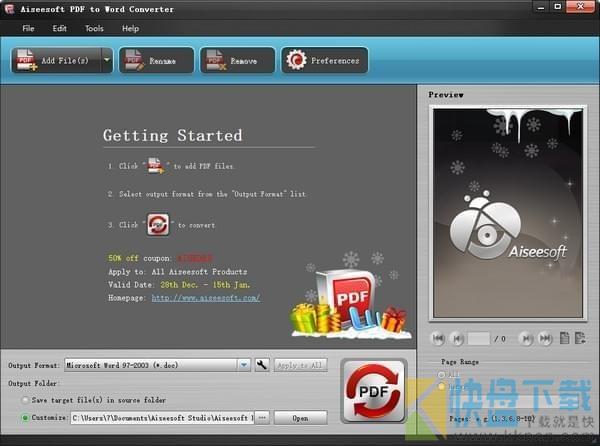Follow the aiseesoft.com homepage link
The image size is (600, 446).
[206, 298]
